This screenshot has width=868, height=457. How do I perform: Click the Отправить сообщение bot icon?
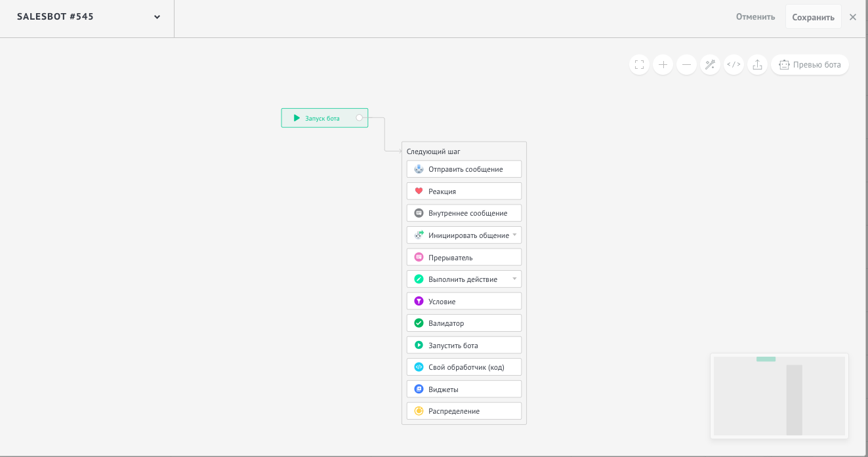[x=419, y=169]
